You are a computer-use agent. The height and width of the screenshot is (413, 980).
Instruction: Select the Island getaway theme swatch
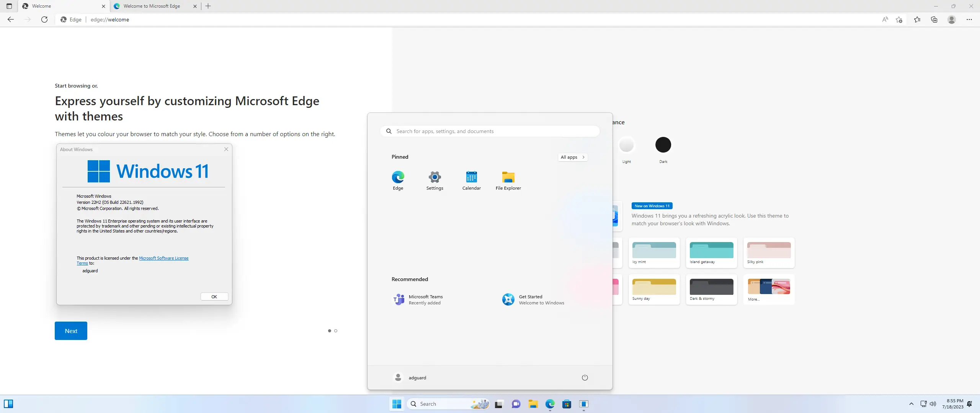point(711,252)
